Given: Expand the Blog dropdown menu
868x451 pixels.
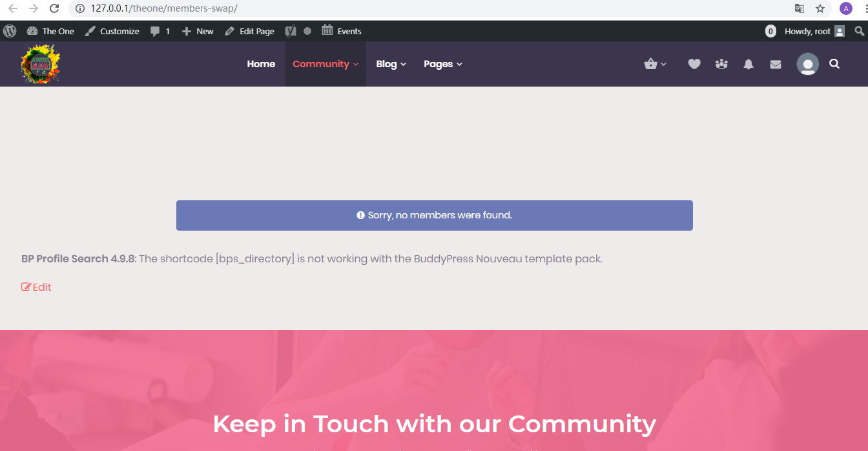Looking at the screenshot, I should (391, 64).
